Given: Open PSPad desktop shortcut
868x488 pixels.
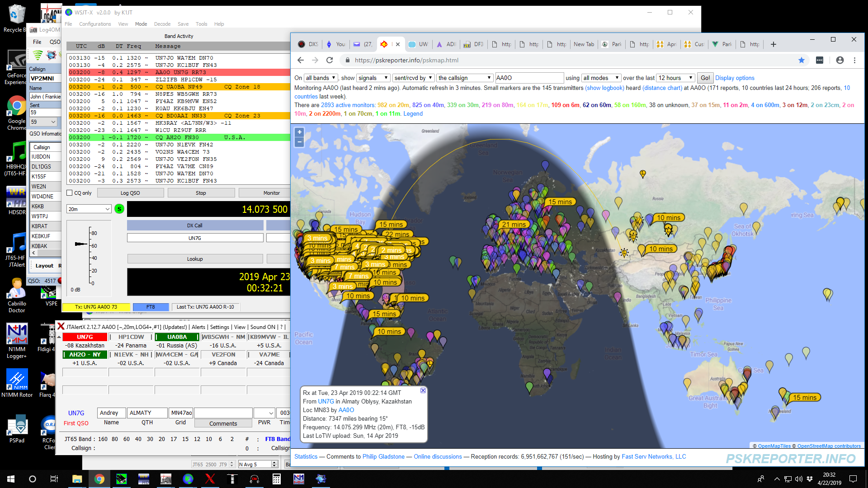Looking at the screenshot, I should click(x=17, y=429).
